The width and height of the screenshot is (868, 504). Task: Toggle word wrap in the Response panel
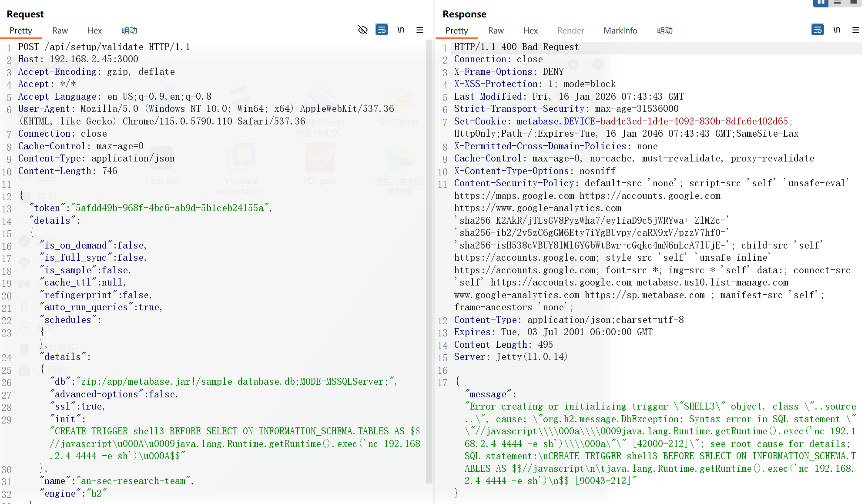(818, 30)
